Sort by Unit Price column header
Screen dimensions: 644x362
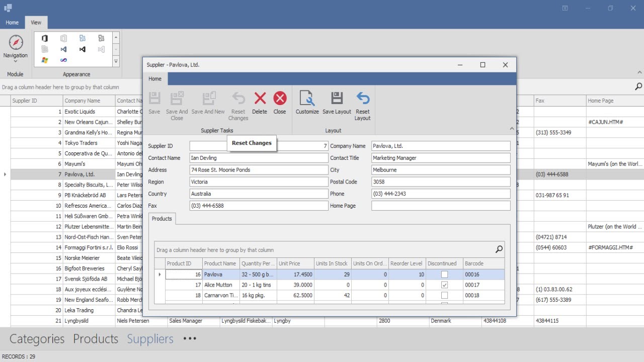coord(295,263)
